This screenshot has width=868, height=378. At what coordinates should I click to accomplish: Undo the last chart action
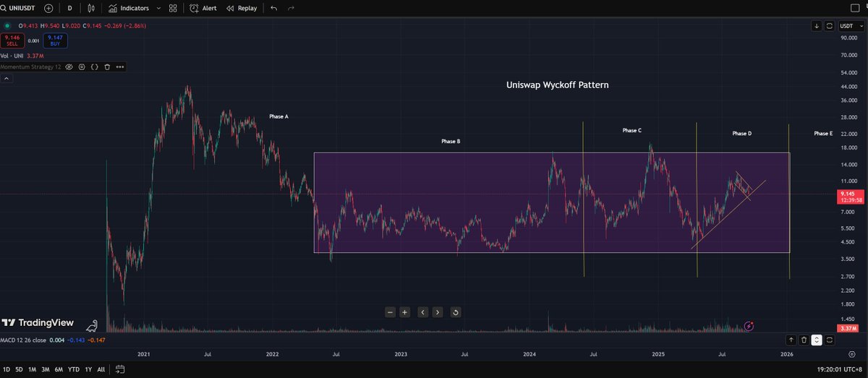(273, 8)
